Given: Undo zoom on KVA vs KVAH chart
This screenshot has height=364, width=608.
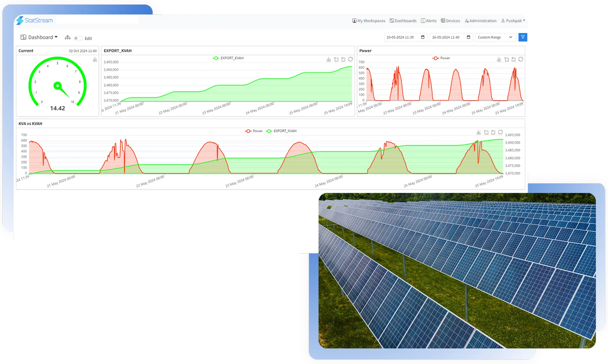Looking at the screenshot, I should pos(493,132).
